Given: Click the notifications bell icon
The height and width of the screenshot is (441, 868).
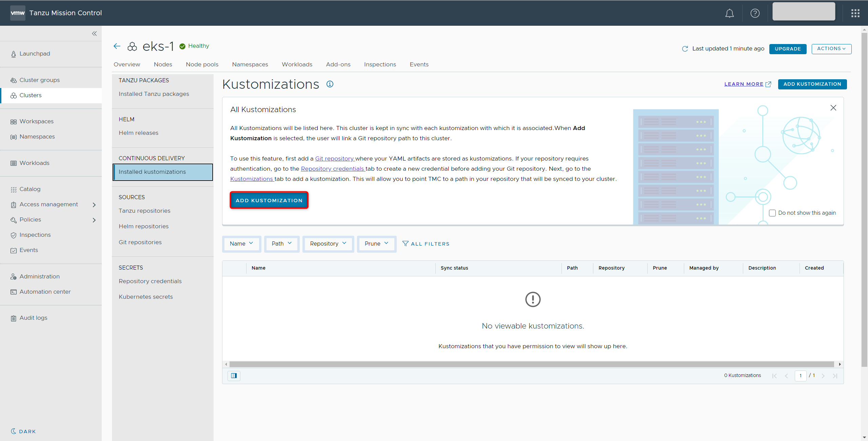Looking at the screenshot, I should tap(729, 13).
